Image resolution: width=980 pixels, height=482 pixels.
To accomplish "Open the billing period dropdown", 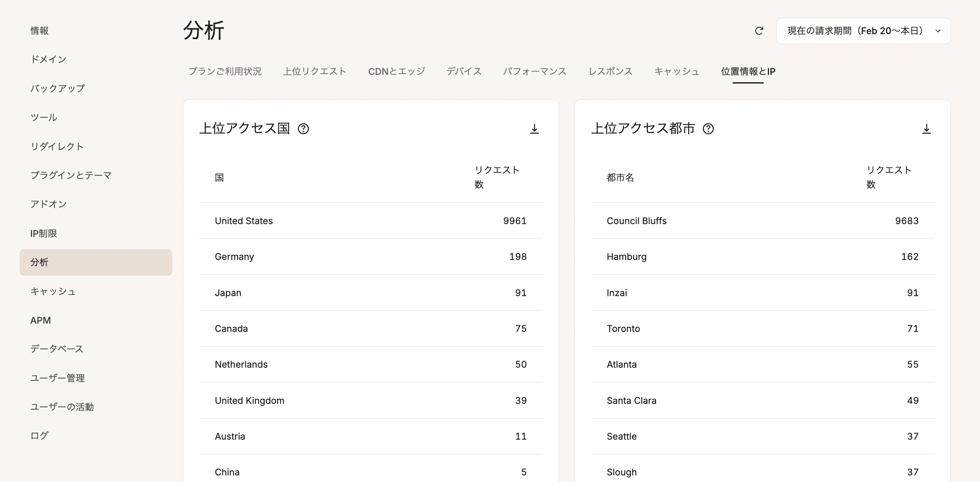I will tap(862, 30).
